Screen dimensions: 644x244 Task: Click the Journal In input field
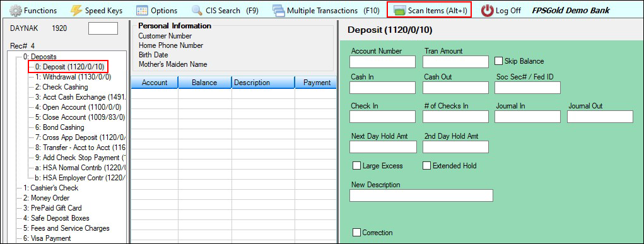coord(528,117)
